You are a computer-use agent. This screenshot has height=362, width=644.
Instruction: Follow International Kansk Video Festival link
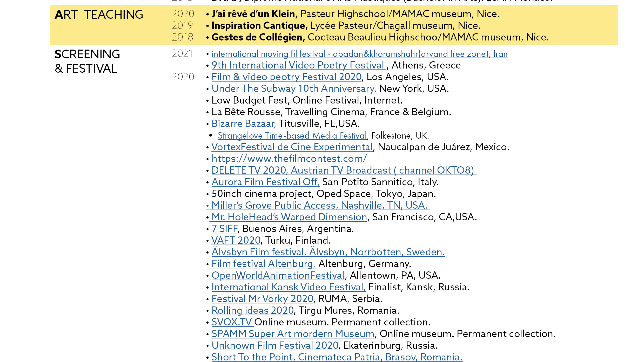coord(288,287)
